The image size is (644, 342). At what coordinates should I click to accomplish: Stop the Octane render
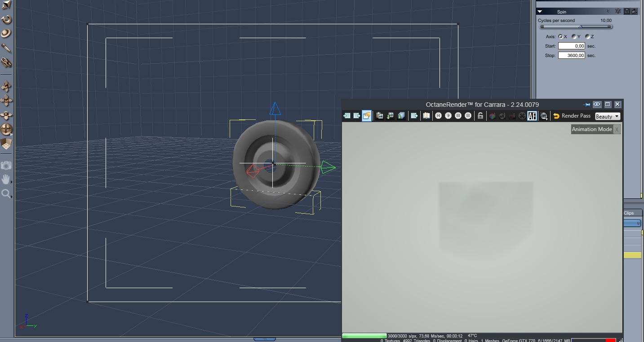tap(468, 116)
